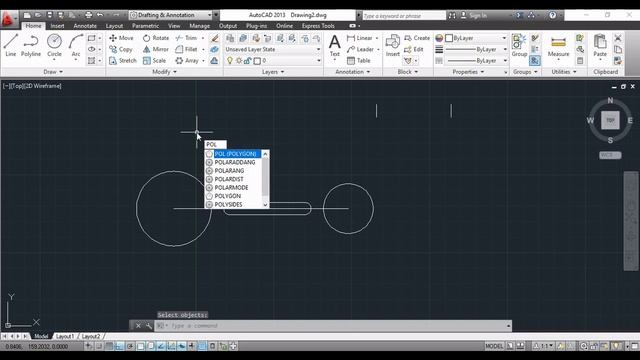The height and width of the screenshot is (360, 640).
Task: Click the TOP face of the ViewCube
Action: tap(610, 120)
